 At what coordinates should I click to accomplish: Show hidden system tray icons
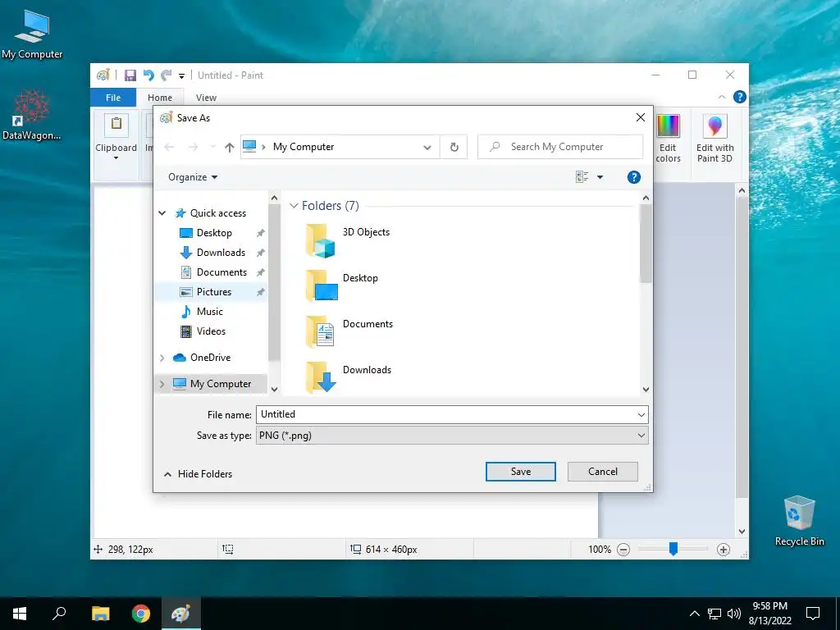pos(694,614)
